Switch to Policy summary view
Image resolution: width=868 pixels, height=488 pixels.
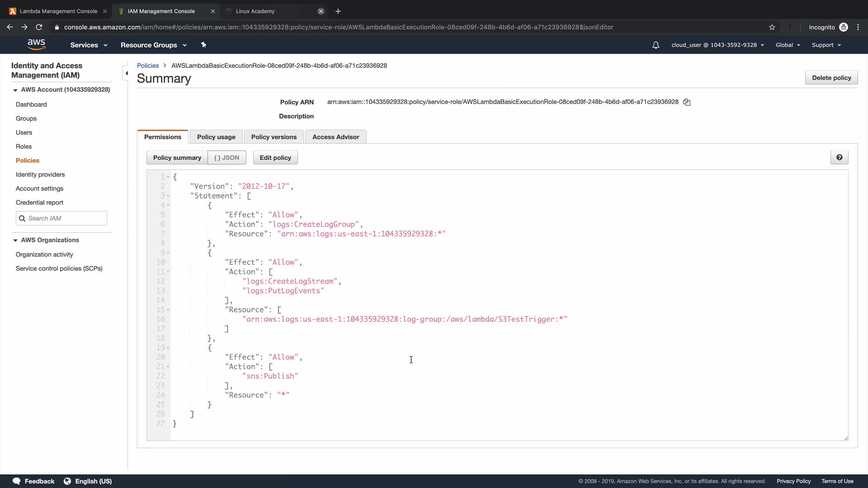177,158
